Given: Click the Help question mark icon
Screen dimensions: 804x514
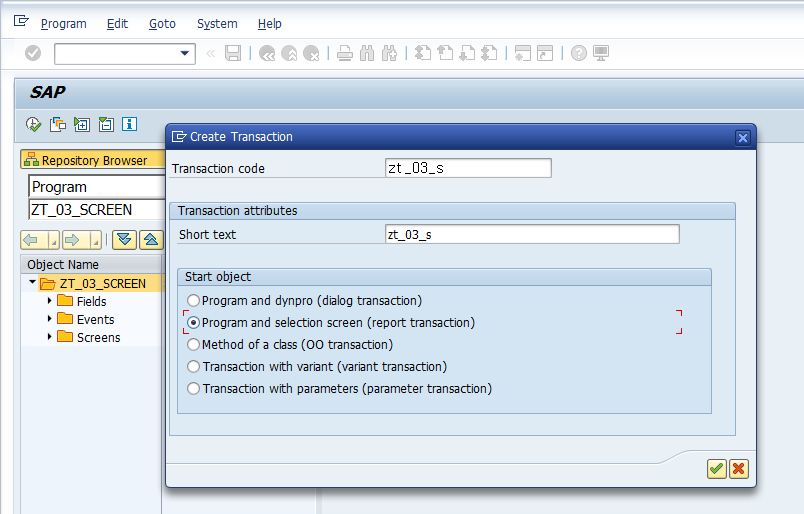Looking at the screenshot, I should 578,53.
